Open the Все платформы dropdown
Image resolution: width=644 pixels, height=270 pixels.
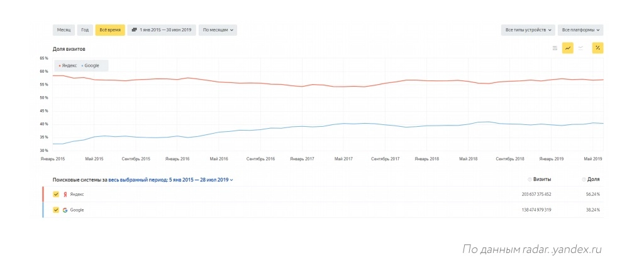580,30
